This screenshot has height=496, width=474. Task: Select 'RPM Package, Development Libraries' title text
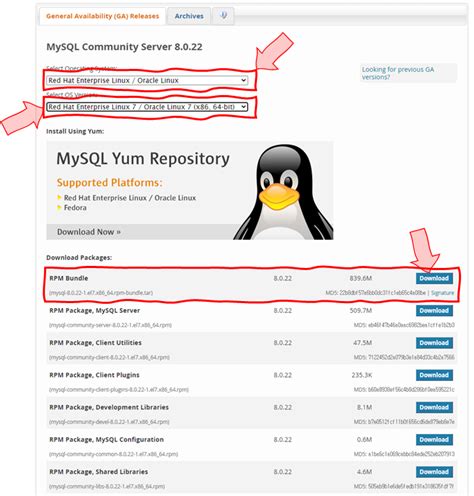click(x=109, y=407)
